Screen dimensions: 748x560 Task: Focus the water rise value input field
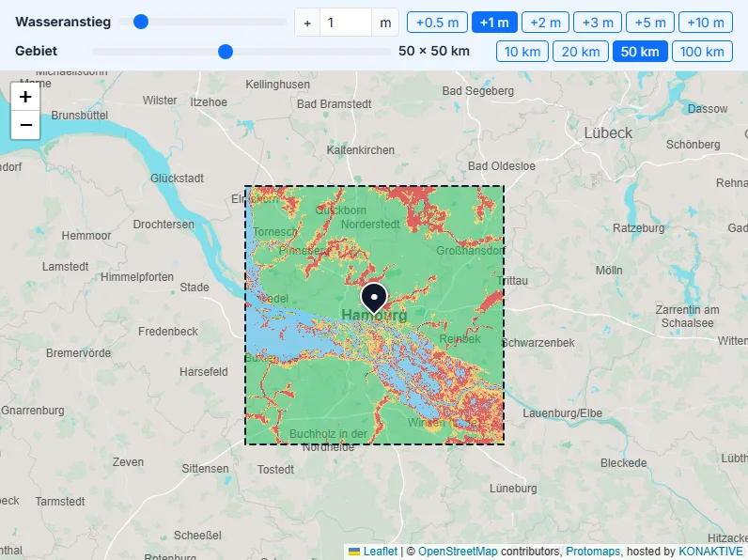click(346, 23)
